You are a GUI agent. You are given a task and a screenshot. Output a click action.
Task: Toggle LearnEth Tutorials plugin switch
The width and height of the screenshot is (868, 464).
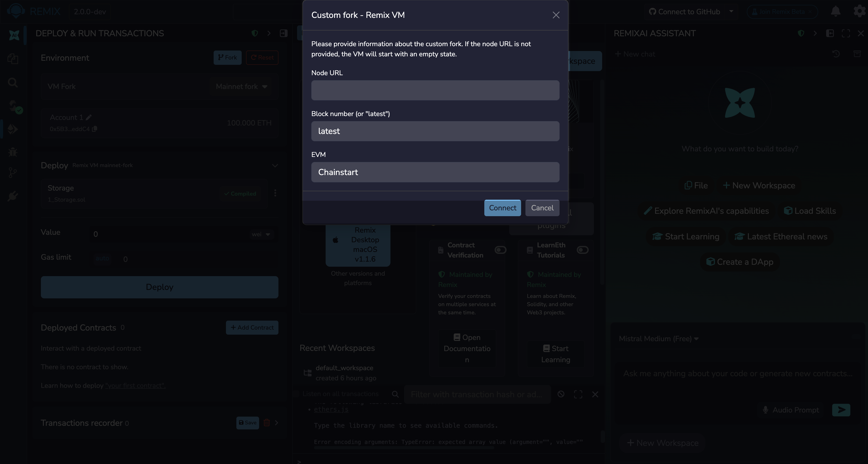tap(583, 250)
